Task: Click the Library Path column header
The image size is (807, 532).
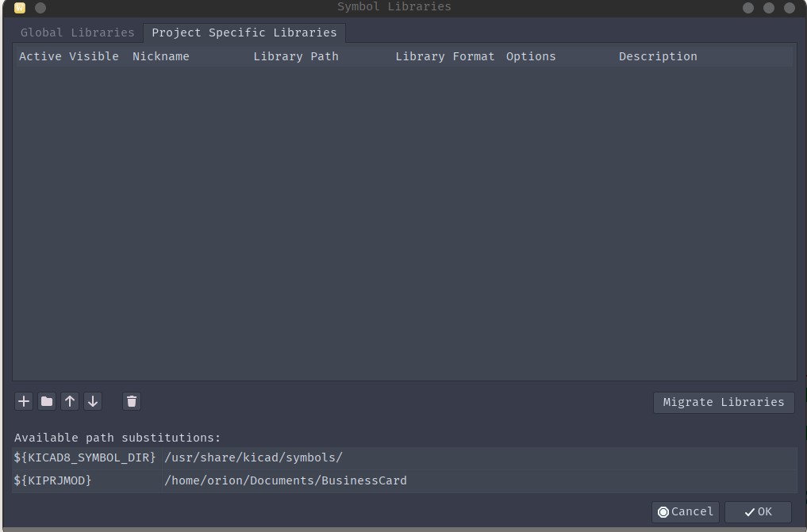Action: 295,56
